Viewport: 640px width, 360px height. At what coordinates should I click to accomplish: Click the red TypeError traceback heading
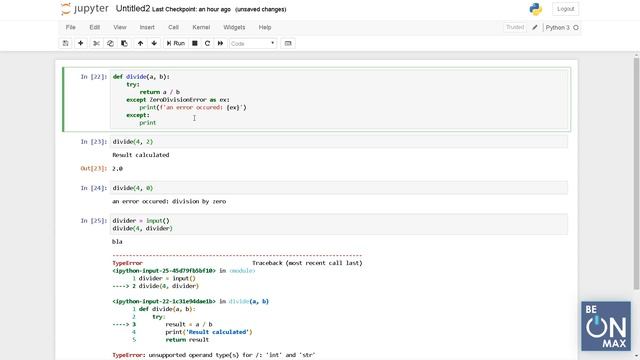coord(127,263)
